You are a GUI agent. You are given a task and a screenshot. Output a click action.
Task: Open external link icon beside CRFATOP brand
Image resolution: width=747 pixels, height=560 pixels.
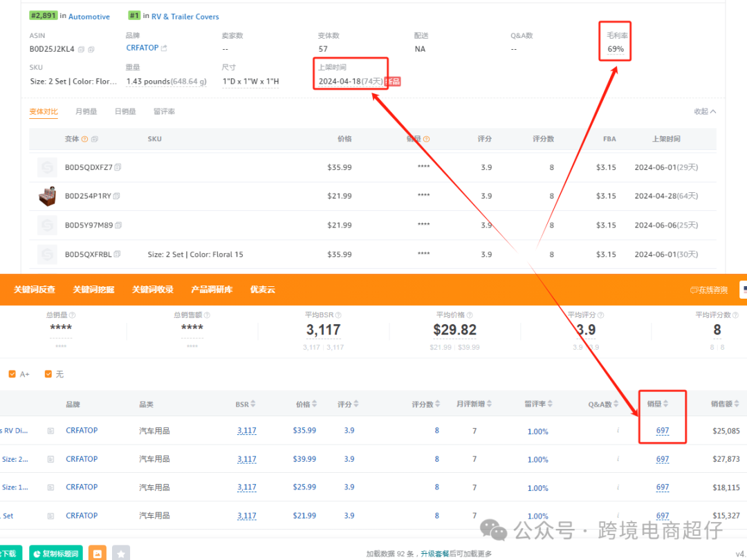coord(165,48)
